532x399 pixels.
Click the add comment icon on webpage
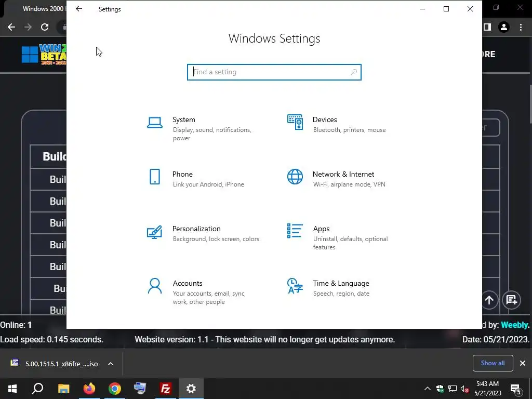[x=511, y=300]
